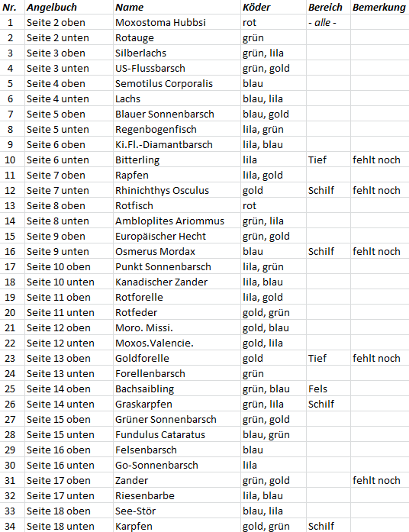The height and width of the screenshot is (532, 409).
Task: Click the Köder header cell
Action: click(273, 7)
